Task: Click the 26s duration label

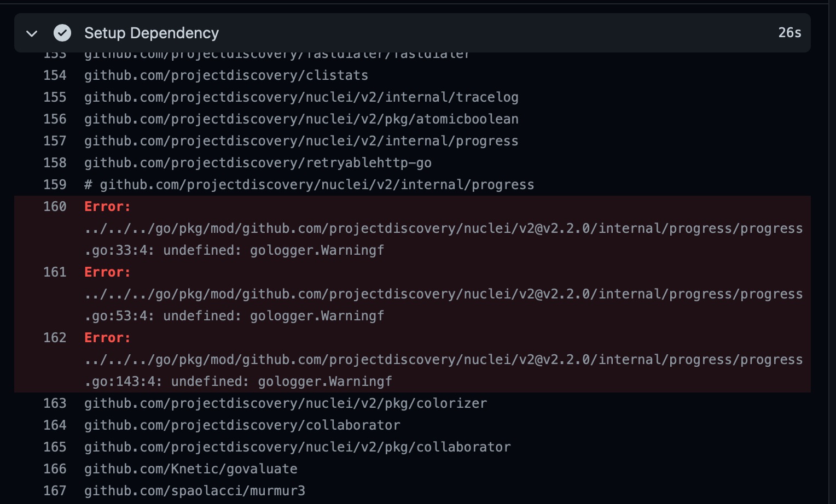Action: [788, 33]
